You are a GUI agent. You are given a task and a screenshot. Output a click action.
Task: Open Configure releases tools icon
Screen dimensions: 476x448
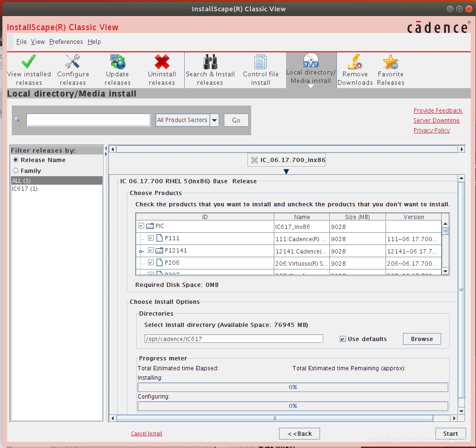pyautogui.click(x=73, y=62)
